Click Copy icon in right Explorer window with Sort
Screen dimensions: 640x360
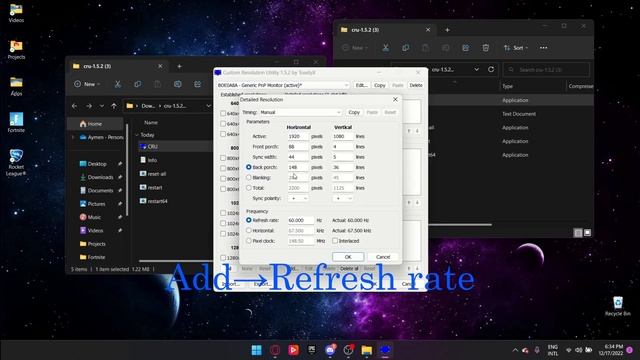[405, 48]
